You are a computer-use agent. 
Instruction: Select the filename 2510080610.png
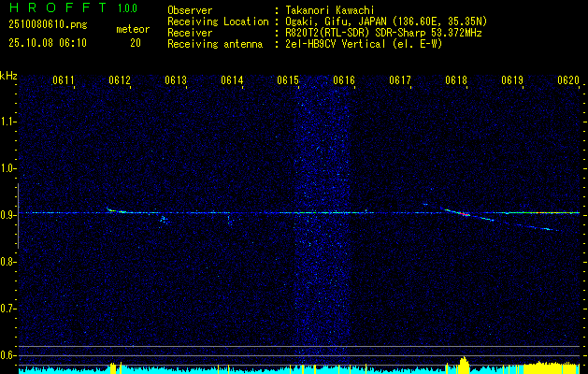[x=48, y=25]
